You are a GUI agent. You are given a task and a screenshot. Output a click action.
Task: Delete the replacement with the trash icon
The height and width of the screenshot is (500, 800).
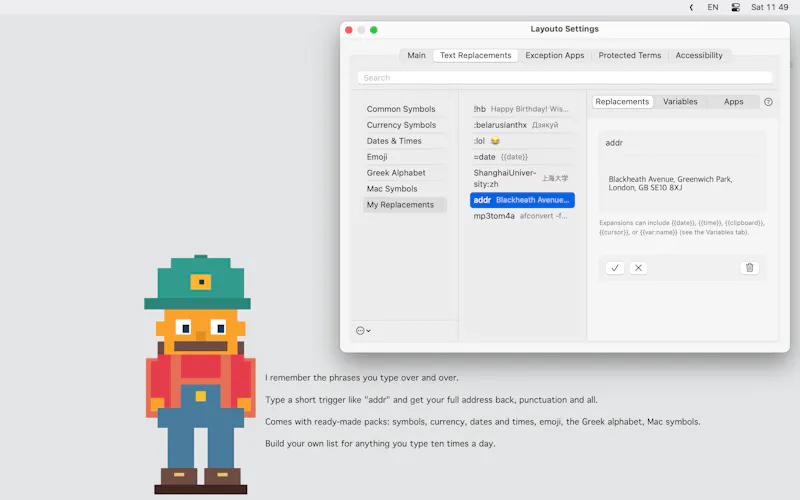click(749, 268)
